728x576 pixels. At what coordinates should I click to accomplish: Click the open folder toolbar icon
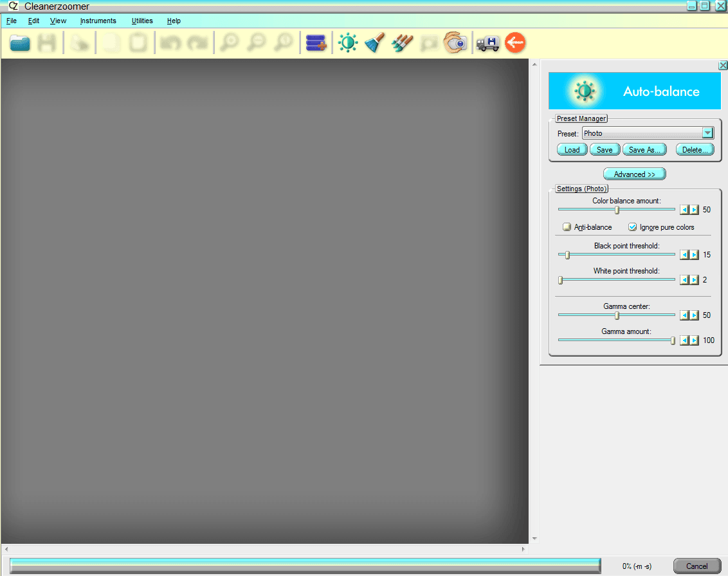coord(21,43)
